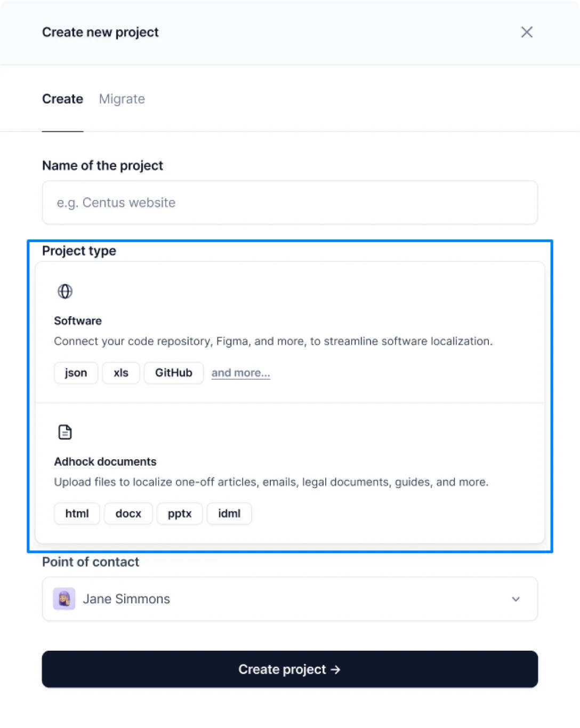580x728 pixels.
Task: Pick the pptx format tag
Action: pos(180,514)
